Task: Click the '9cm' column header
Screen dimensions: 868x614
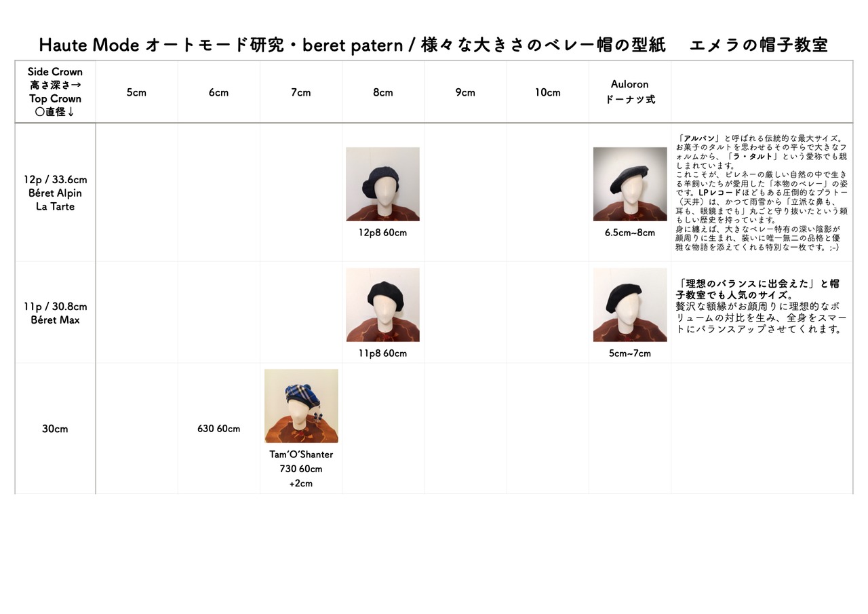Action: (465, 92)
